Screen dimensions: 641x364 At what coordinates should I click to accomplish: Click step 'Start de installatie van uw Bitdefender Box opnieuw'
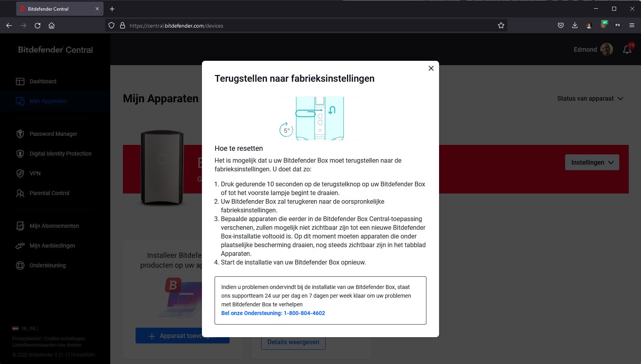(293, 262)
